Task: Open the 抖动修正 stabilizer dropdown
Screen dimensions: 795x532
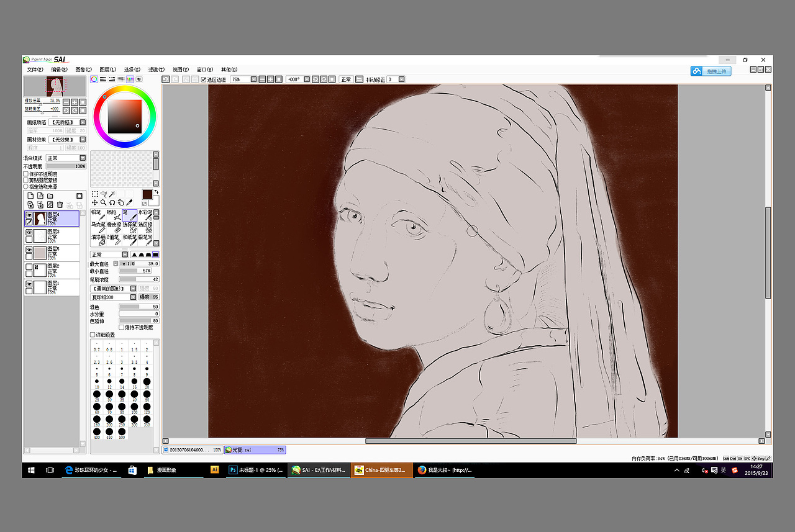Action: click(x=396, y=79)
